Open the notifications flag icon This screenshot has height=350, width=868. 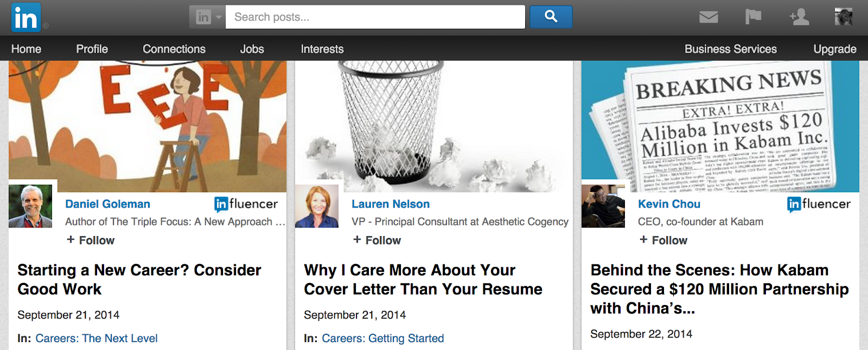[753, 17]
